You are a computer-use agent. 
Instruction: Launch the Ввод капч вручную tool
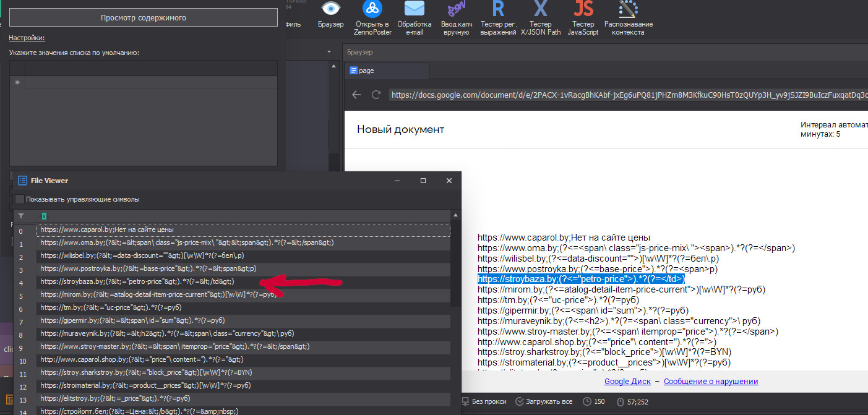pos(456,9)
